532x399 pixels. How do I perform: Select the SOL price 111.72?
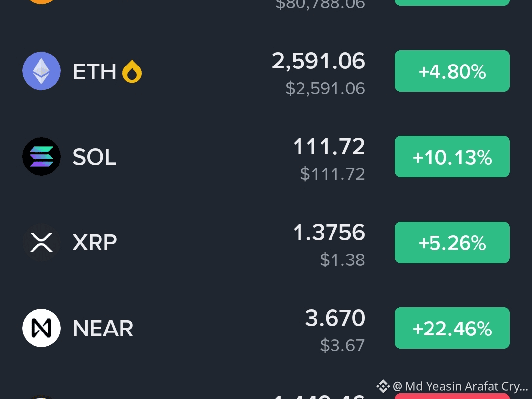[x=329, y=147]
